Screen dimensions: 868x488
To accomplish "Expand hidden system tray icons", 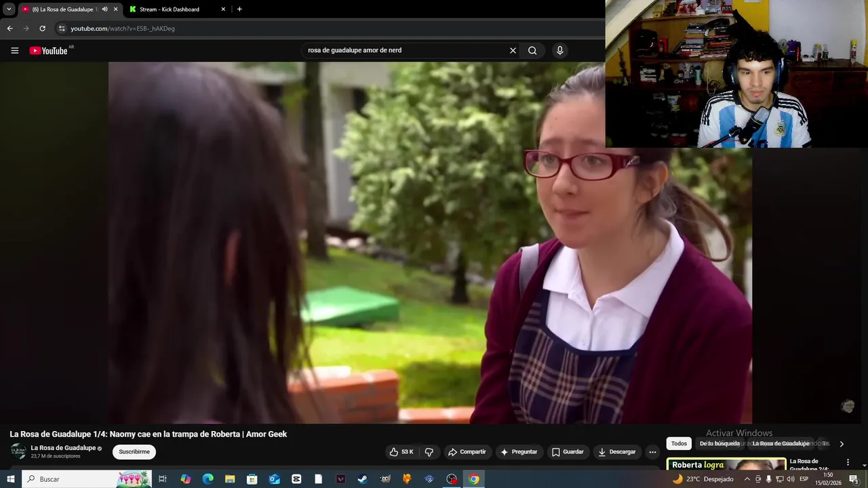I will pyautogui.click(x=747, y=479).
